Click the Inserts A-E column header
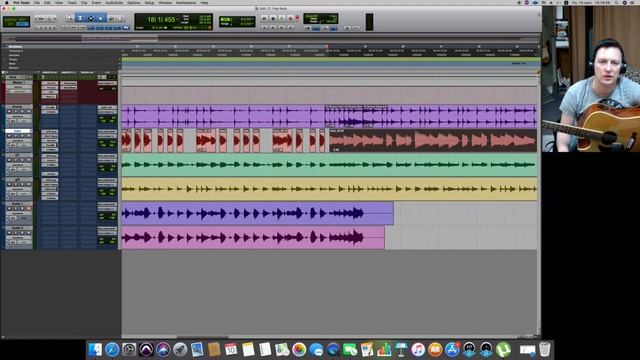Screen dimensions: 640x360 [50, 73]
